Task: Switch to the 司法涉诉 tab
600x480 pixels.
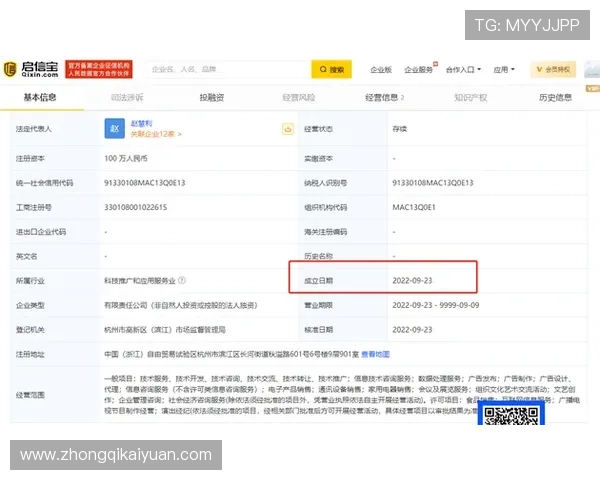Action: coord(127,98)
